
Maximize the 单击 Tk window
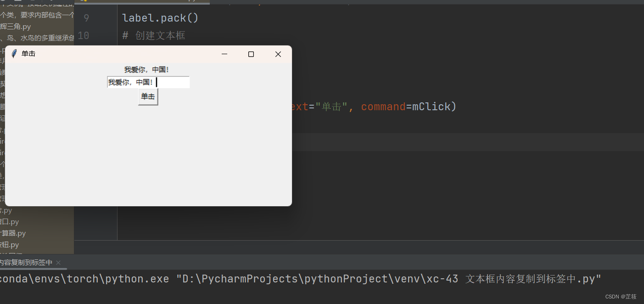251,54
